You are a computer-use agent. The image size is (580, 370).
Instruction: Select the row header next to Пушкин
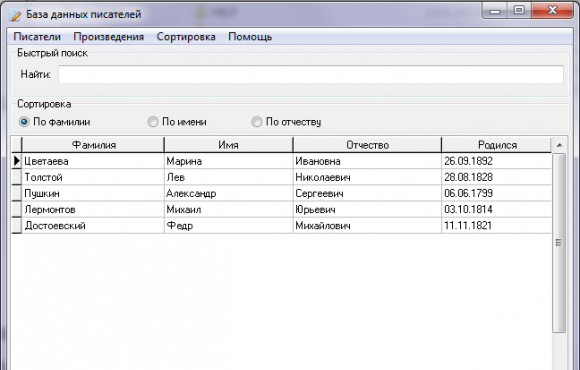pyautogui.click(x=17, y=193)
